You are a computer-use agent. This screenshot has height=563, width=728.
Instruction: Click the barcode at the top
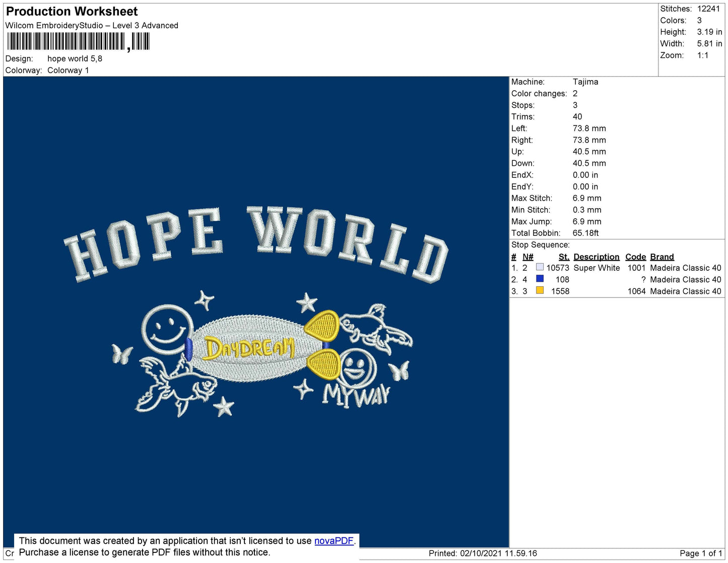78,41
